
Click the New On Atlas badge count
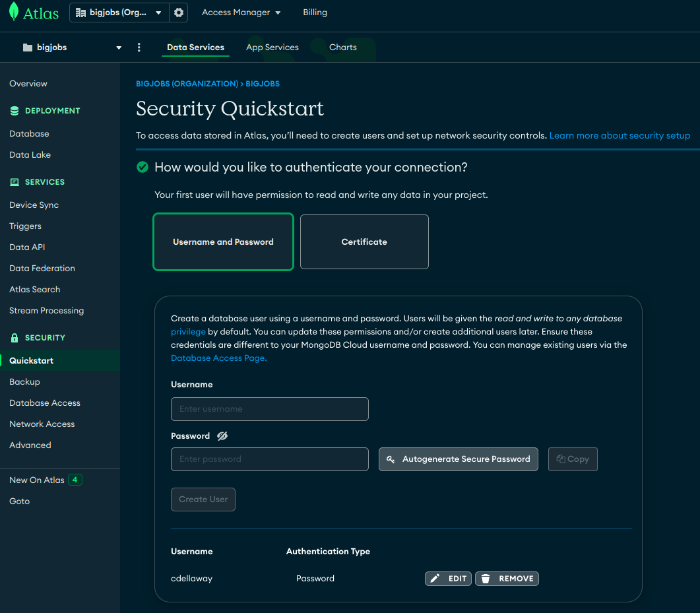75,480
